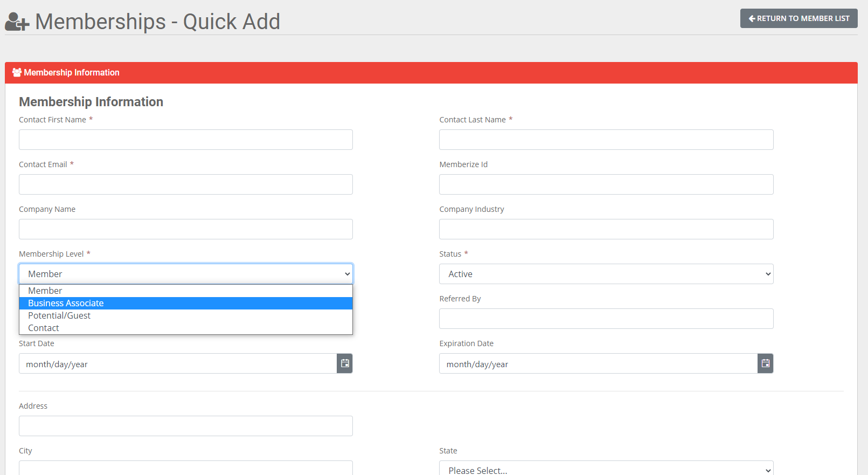The width and height of the screenshot is (868, 475).
Task: Click the group icon in red header
Action: coord(17,72)
